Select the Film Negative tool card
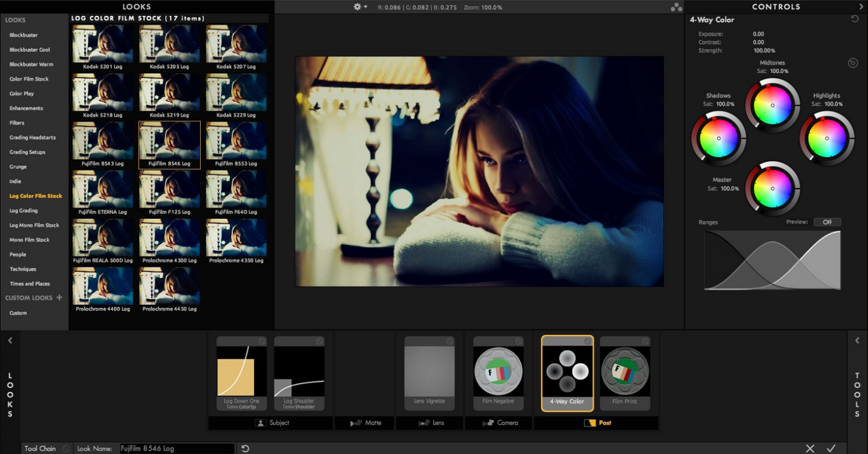The height and width of the screenshot is (454, 868). click(498, 373)
